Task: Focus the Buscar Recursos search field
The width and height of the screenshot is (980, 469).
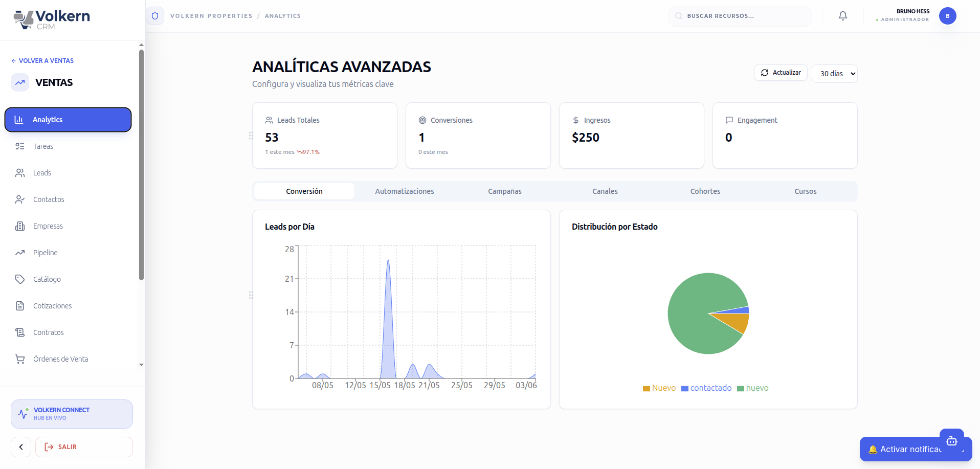Action: [740, 16]
